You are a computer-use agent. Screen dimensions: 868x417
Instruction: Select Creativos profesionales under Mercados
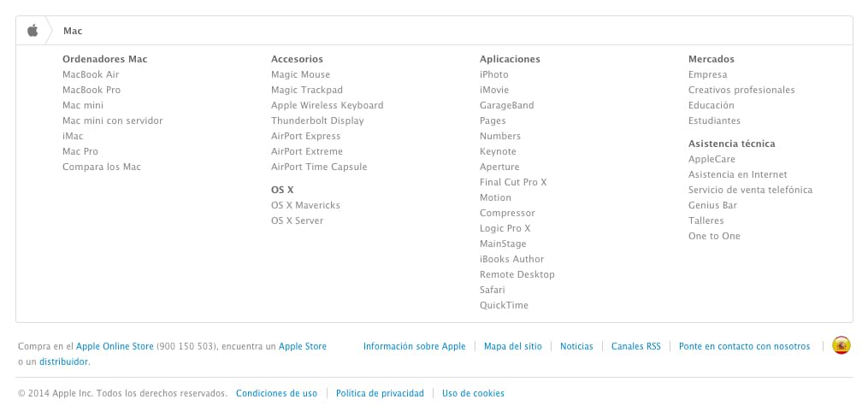(x=741, y=90)
